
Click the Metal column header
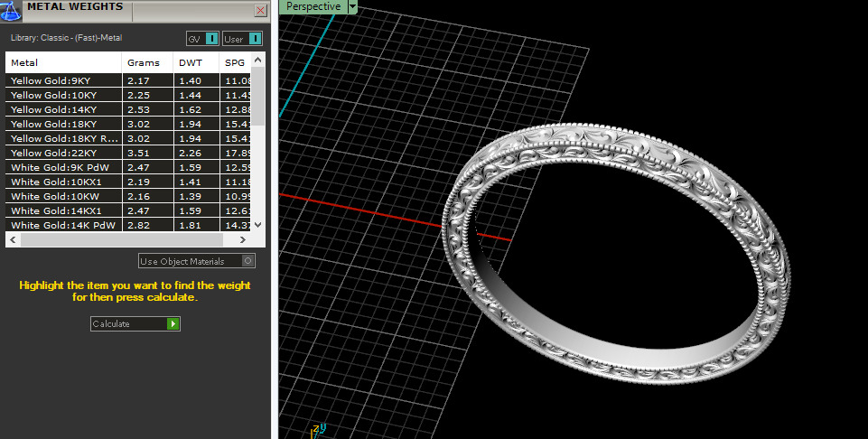63,62
